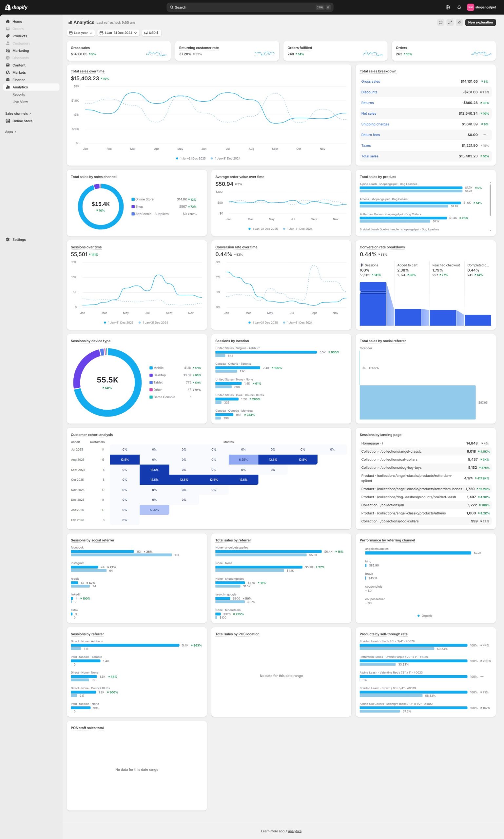Viewport: 504px width, 839px height.
Task: Open the Sidekick assistant icon in top bar
Action: pyautogui.click(x=448, y=7)
